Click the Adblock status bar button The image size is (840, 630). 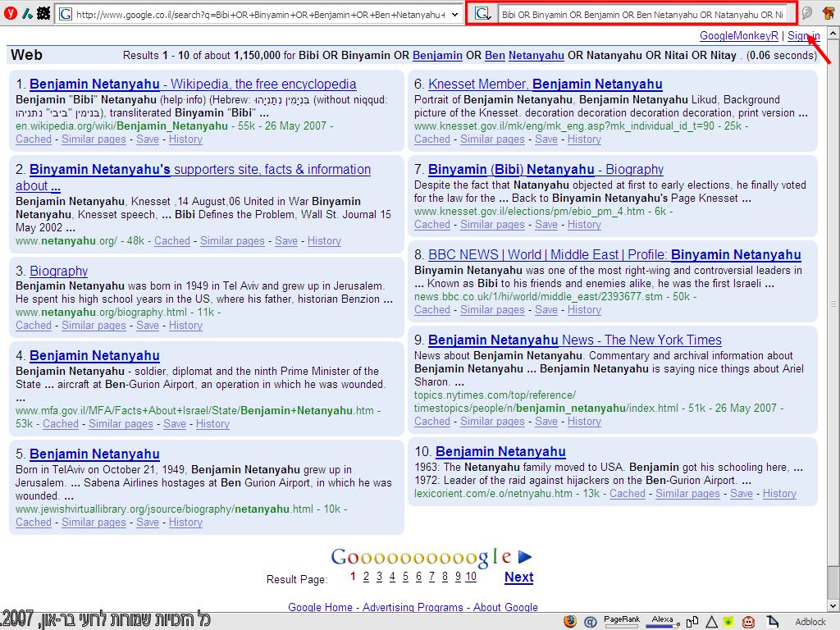[x=810, y=622]
